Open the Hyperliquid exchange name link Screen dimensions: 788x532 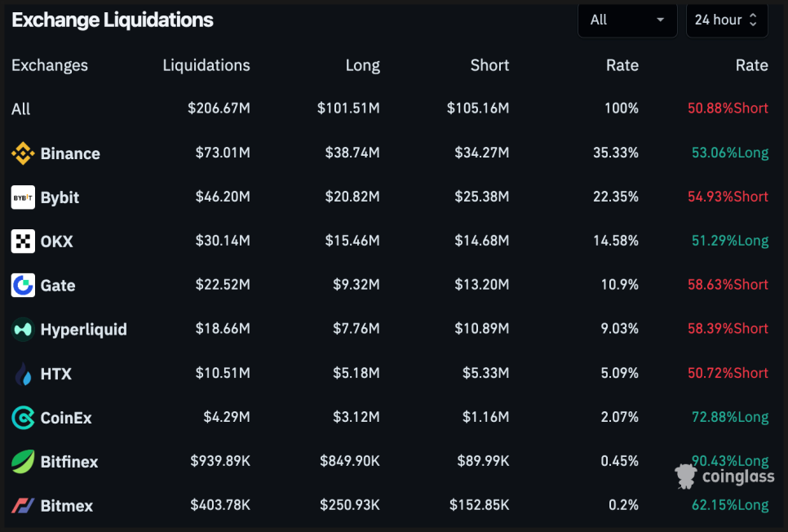tap(84, 330)
